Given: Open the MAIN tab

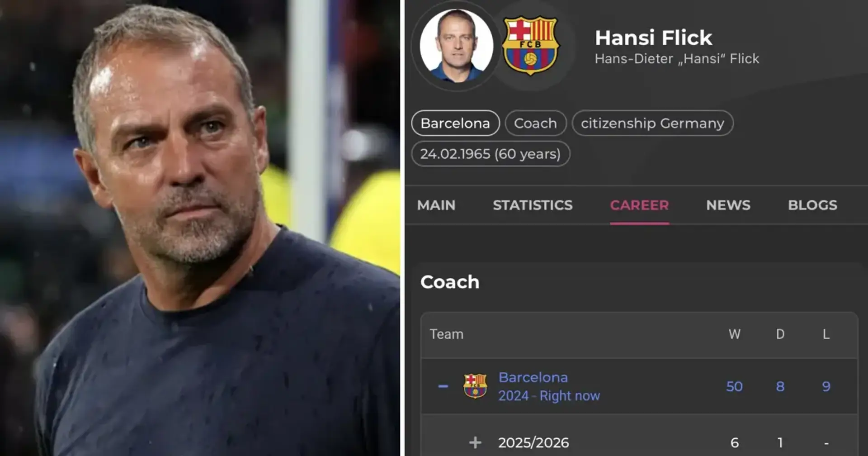Looking at the screenshot, I should 436,205.
